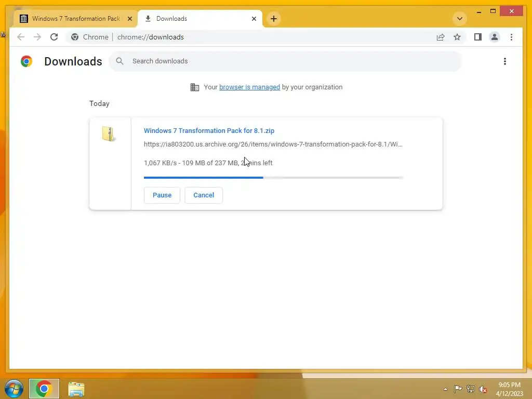Click the archive.org source URL
Screen dimensions: 532x399
point(273,144)
